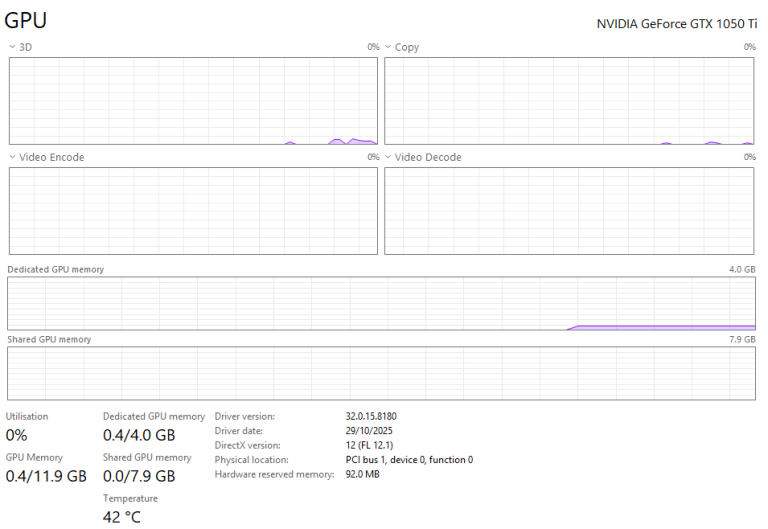Click the 0.4/11.9 GB GPU Memory value
This screenshot has height=529, width=768.
click(47, 476)
